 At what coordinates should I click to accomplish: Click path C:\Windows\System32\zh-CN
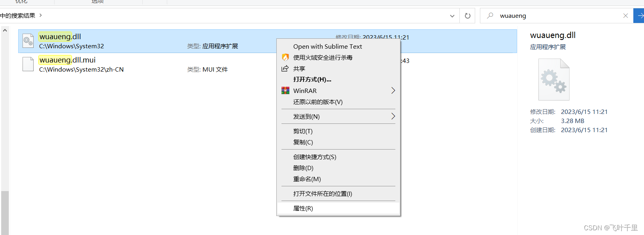click(81, 69)
